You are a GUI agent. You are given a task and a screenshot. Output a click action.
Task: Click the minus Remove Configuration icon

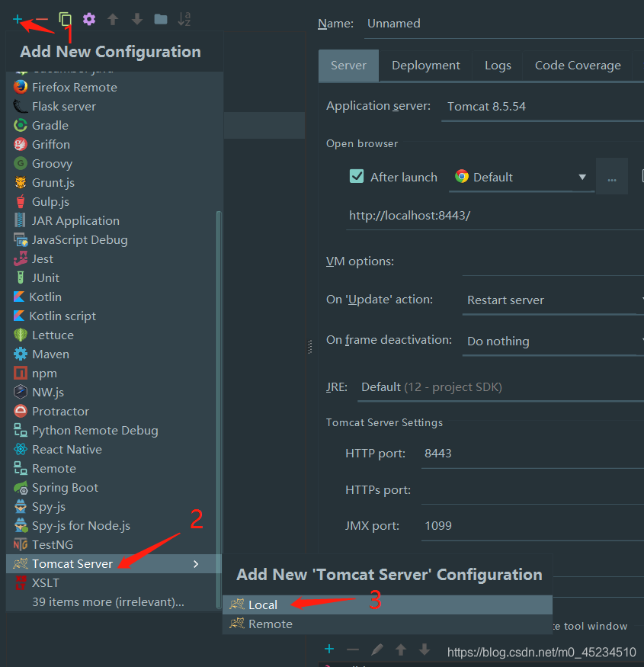(42, 19)
